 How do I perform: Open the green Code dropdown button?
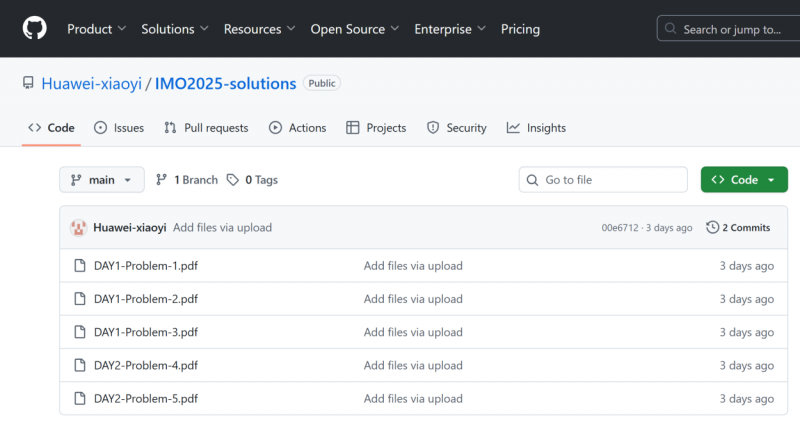pos(744,180)
